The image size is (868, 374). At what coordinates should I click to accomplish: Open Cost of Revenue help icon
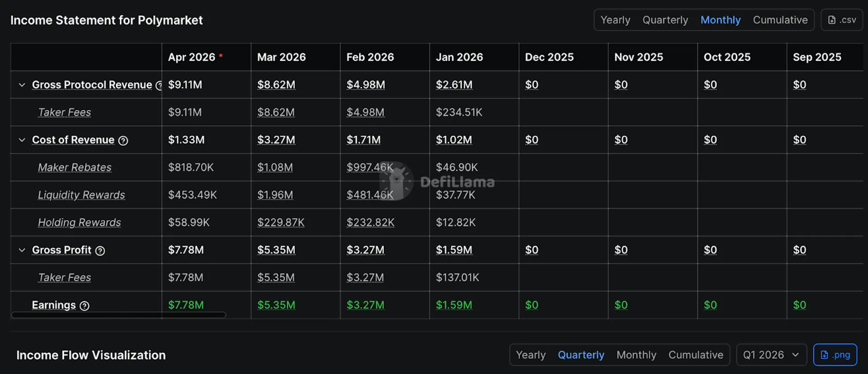tap(123, 141)
